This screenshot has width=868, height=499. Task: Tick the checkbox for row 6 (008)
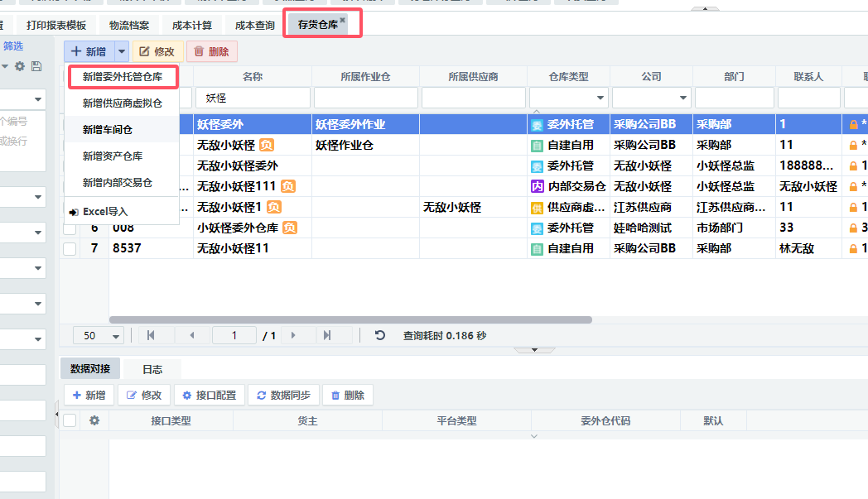click(x=70, y=228)
